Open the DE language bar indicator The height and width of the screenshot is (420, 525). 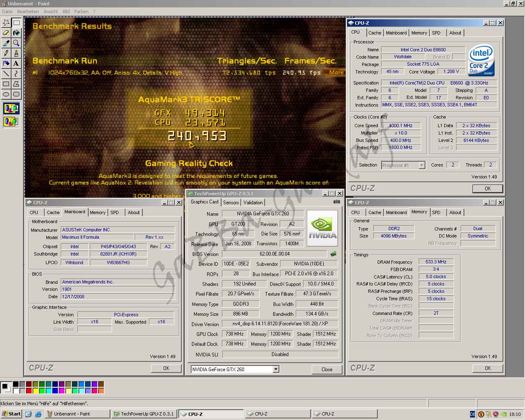[x=472, y=414]
